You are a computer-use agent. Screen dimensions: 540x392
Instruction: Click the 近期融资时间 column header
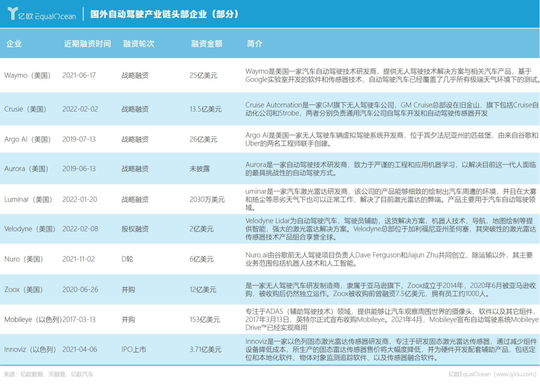87,43
